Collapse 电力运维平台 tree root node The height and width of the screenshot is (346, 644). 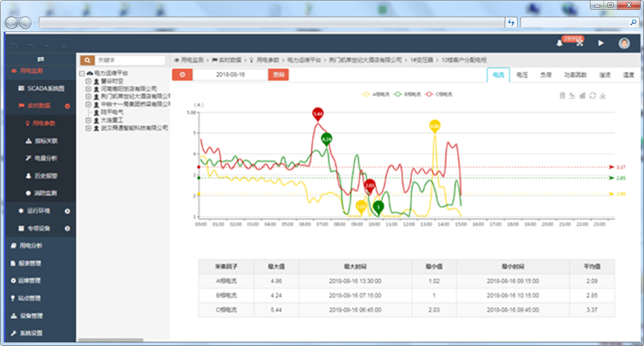click(x=81, y=73)
